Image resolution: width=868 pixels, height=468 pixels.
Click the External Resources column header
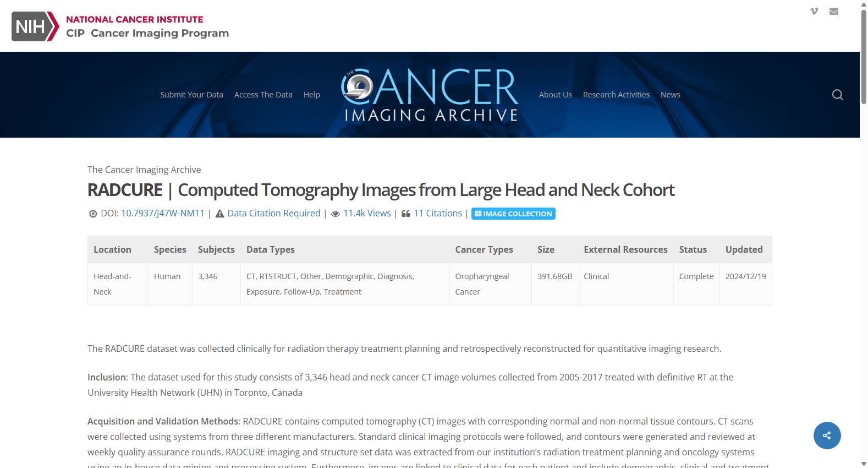pos(625,249)
